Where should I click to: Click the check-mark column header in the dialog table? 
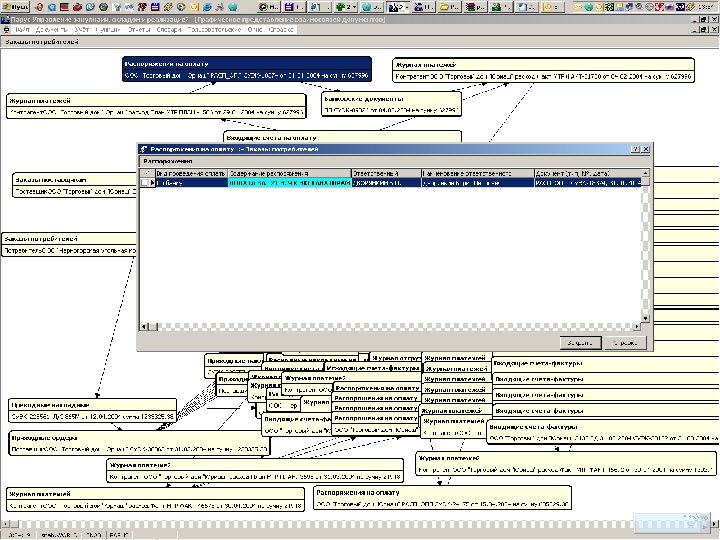(x=147, y=173)
